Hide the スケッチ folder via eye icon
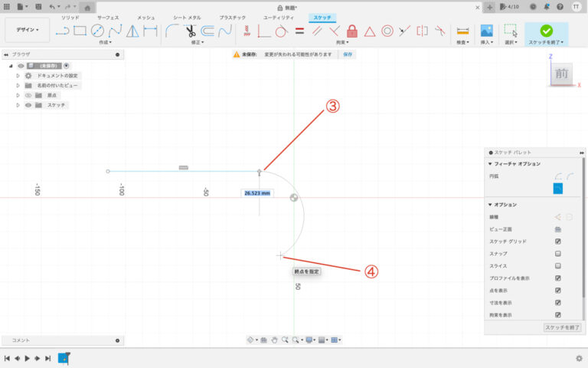The image size is (588, 368). [28, 105]
